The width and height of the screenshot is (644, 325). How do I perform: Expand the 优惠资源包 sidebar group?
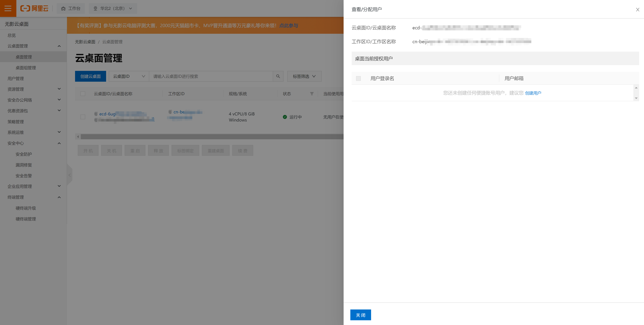pos(59,110)
